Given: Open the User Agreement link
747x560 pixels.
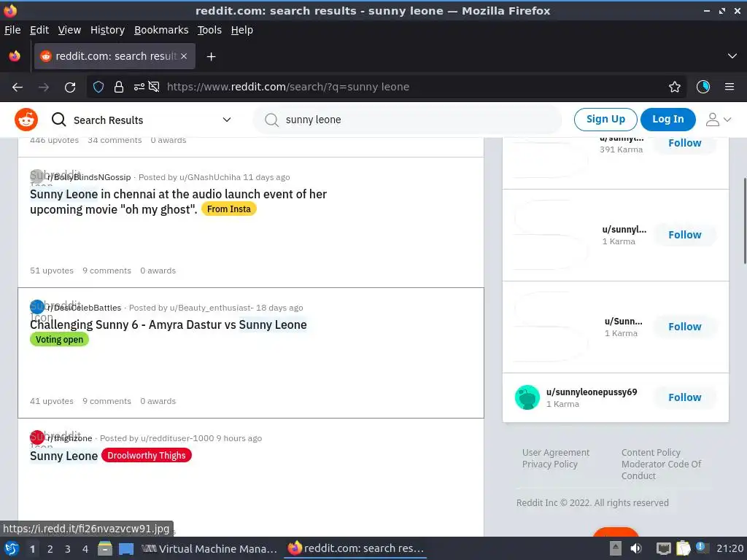Looking at the screenshot, I should pyautogui.click(x=555, y=452).
